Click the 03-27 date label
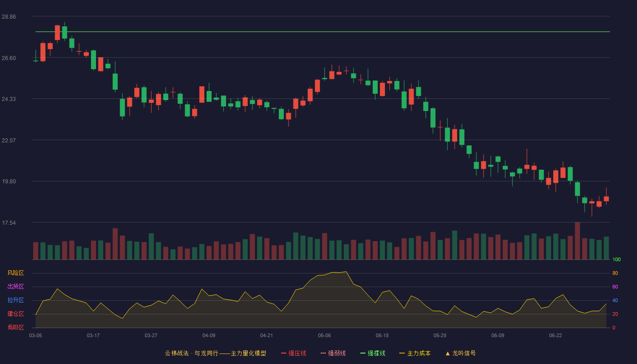 click(151, 335)
